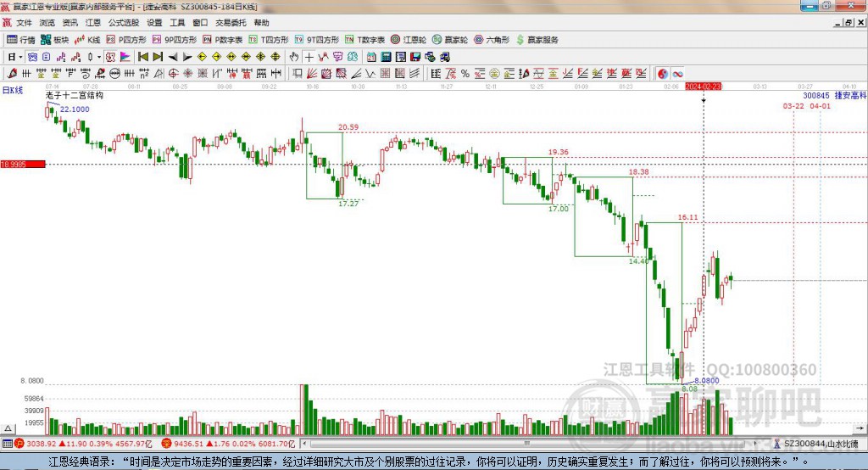Screen dimensions: 868x470
Task: Click the yin-yang taiji icon
Action: click(663, 73)
